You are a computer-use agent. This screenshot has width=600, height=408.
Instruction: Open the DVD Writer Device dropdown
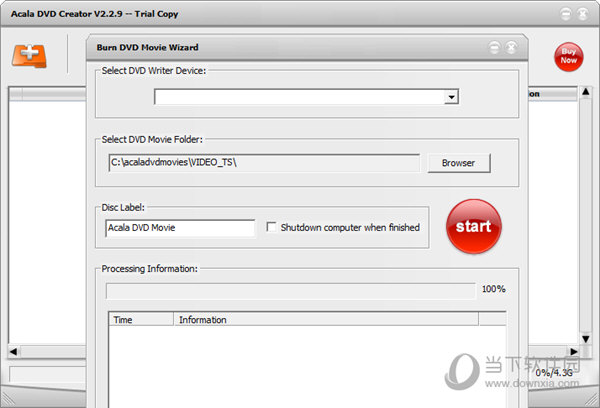coord(452,97)
